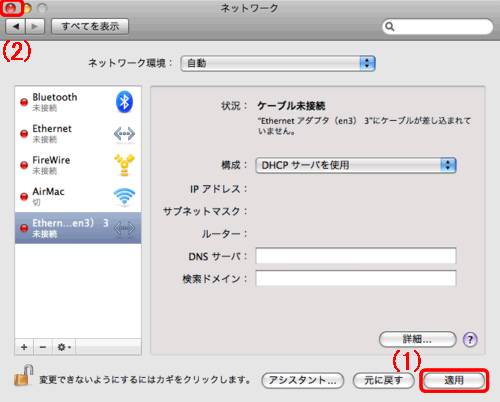Open ネットワーク環境 dropdown set to 自動
Viewport: 500px width, 402px height.
pyautogui.click(x=278, y=63)
